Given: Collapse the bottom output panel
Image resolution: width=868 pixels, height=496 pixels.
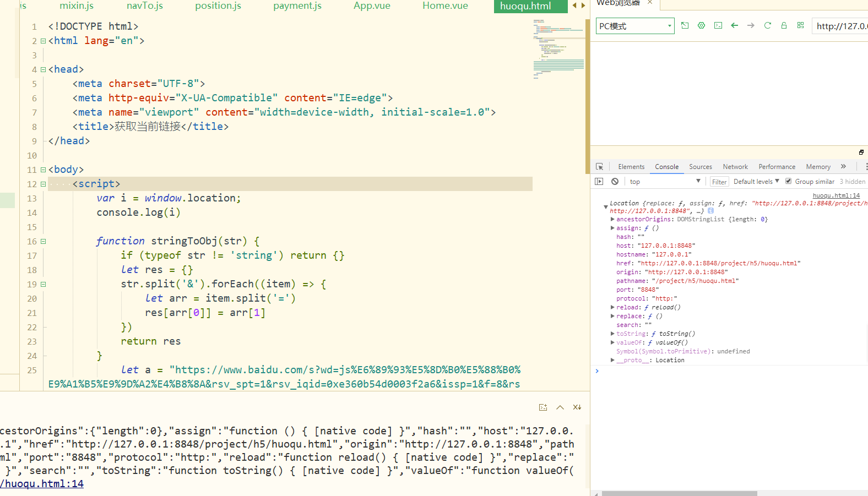Looking at the screenshot, I should [560, 407].
